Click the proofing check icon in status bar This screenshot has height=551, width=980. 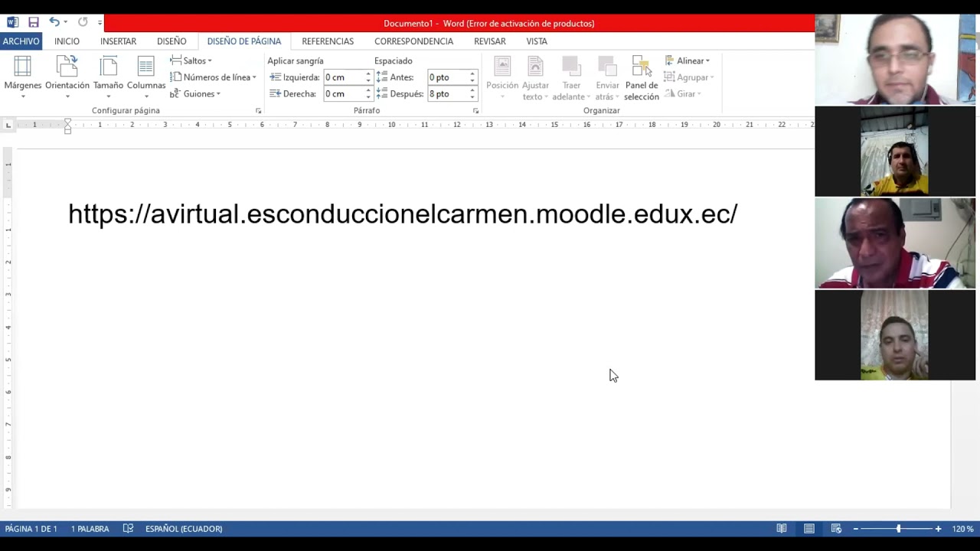click(128, 529)
